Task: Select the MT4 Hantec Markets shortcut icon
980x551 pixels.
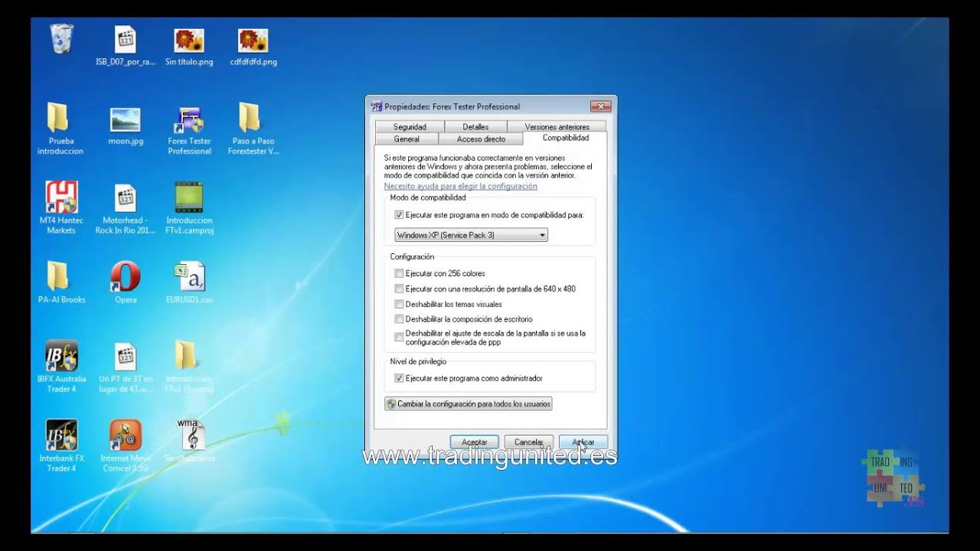Action: tap(61, 197)
